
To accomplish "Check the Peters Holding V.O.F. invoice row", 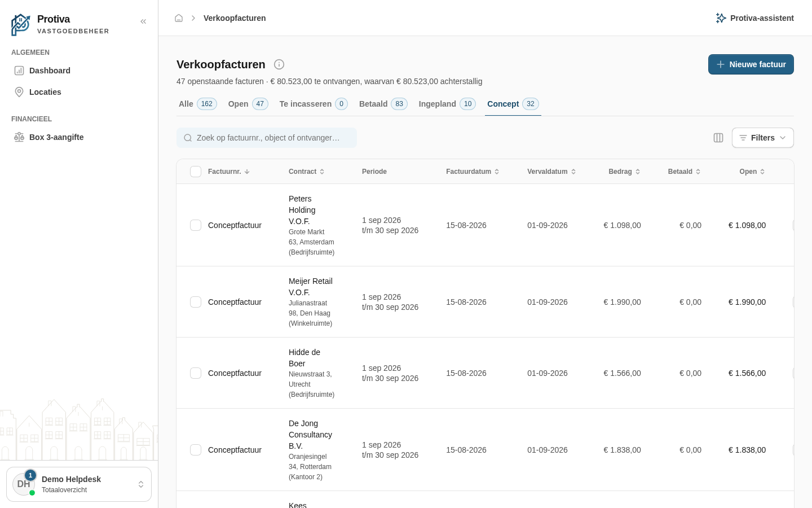I will point(196,225).
